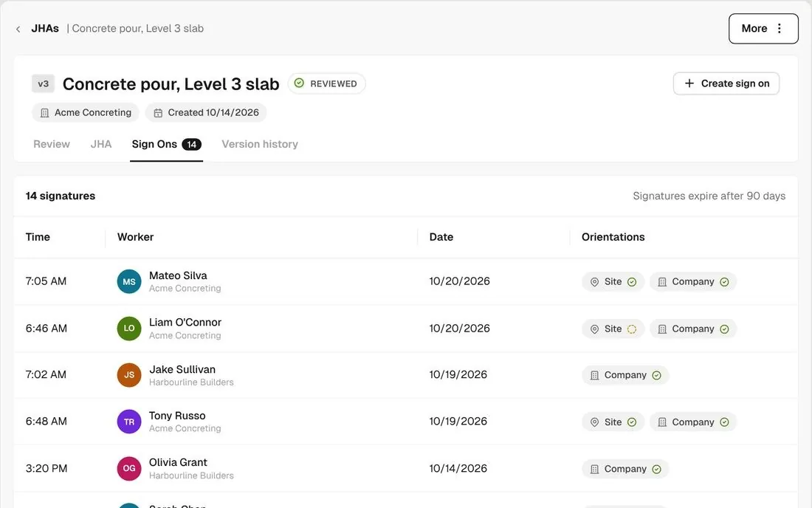Click the Acme Concreting company chip
Viewport: 812px width, 508px height.
(x=86, y=112)
